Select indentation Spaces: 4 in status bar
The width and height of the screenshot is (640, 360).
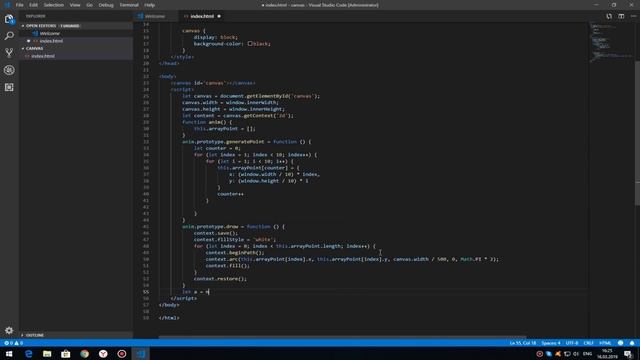point(551,343)
